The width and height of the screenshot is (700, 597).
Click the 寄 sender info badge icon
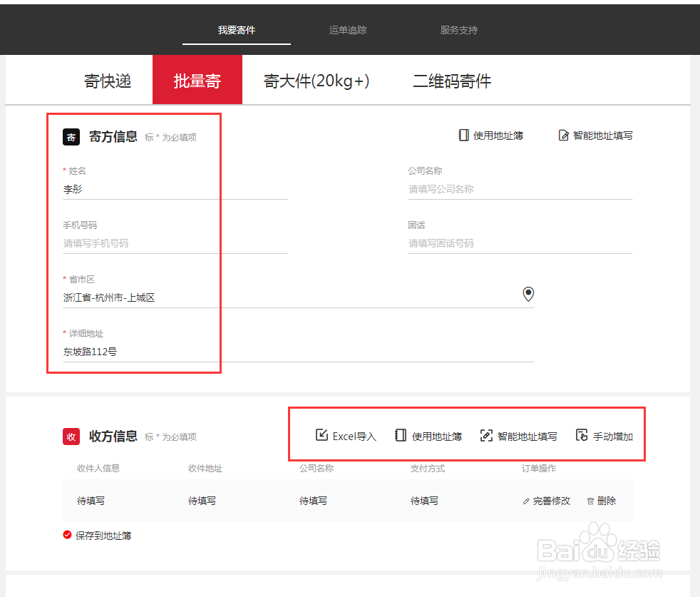click(x=71, y=137)
